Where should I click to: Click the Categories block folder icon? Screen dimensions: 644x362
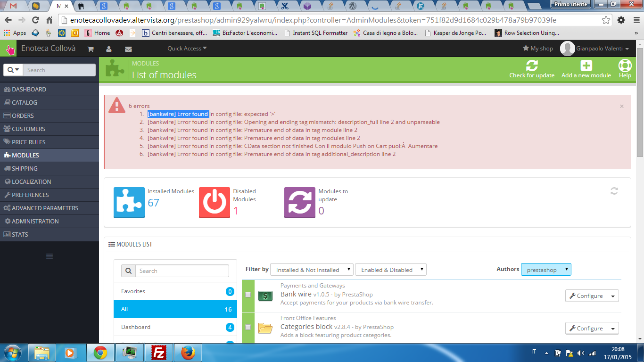[265, 328]
